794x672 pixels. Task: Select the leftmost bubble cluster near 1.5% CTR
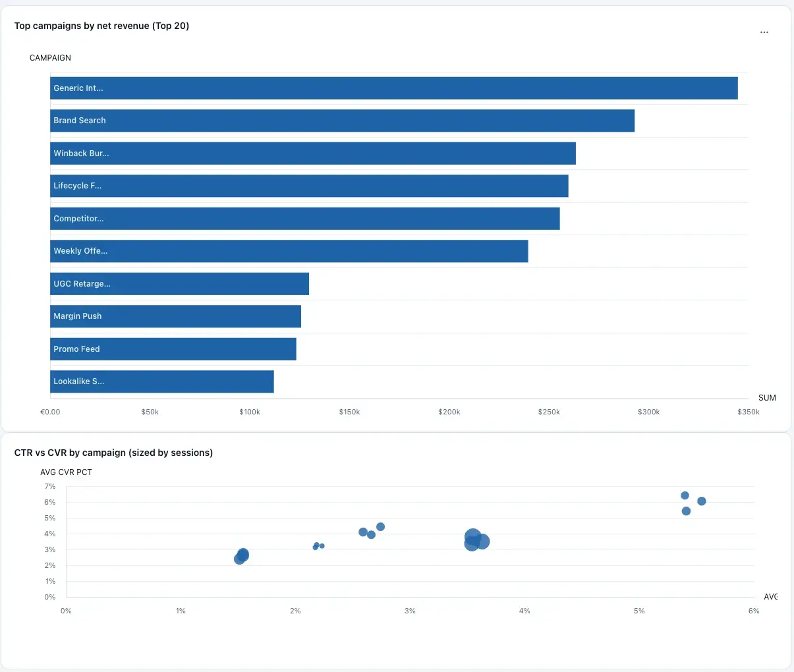(241, 557)
